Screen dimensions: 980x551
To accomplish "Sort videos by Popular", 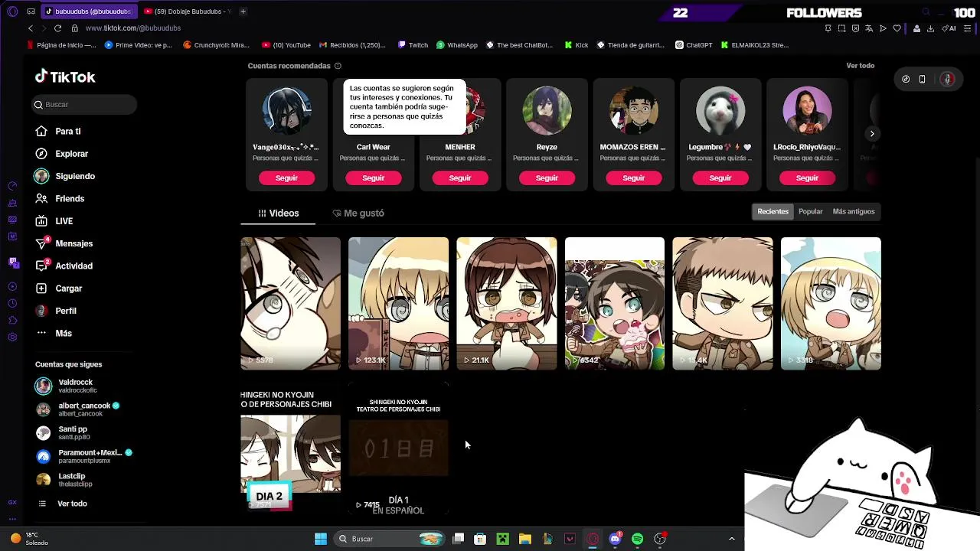I will (810, 212).
